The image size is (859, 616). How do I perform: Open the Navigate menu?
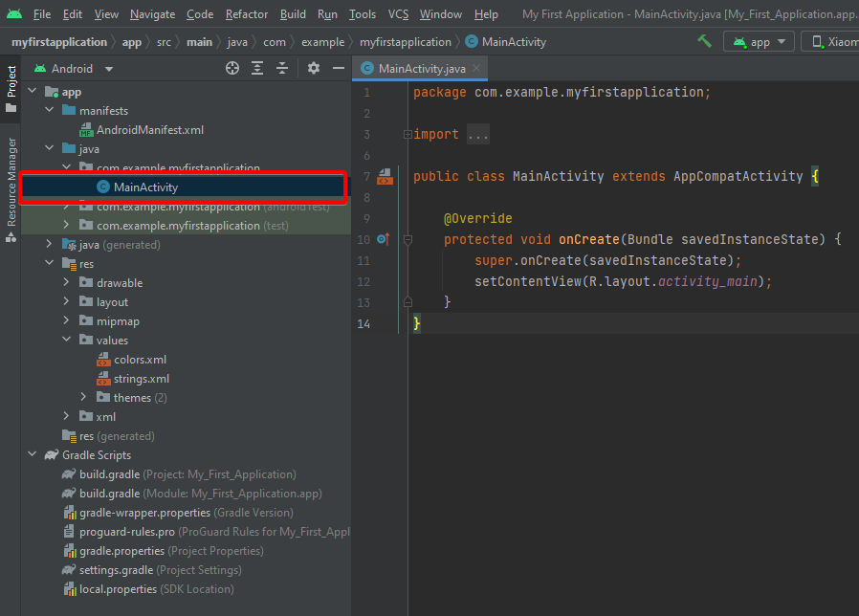[152, 14]
